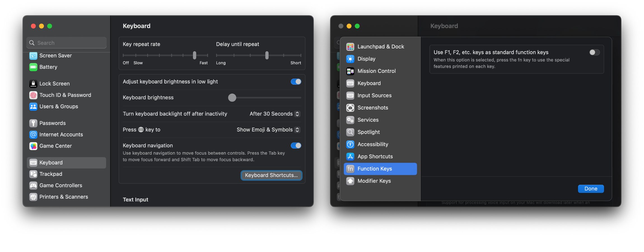Select Modifier Keys in the shortcuts list
644x252 pixels.
[374, 181]
